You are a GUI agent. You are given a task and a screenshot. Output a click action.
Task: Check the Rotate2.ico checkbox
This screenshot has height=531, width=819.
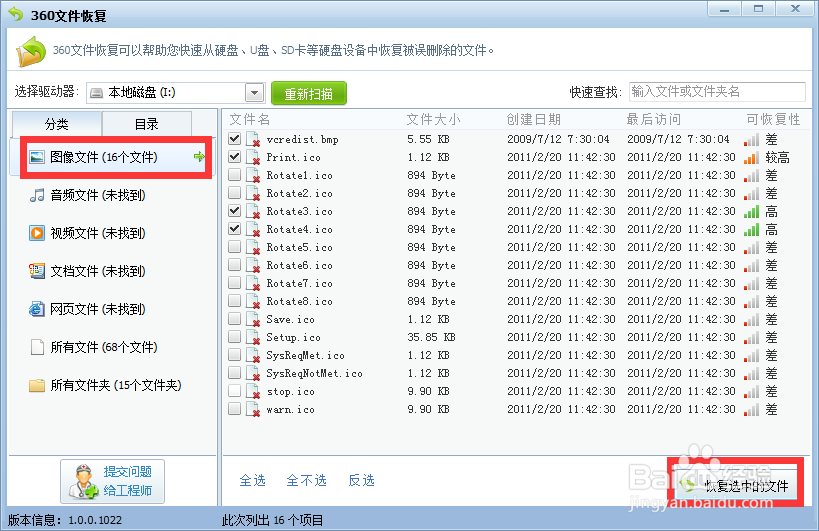pos(235,192)
